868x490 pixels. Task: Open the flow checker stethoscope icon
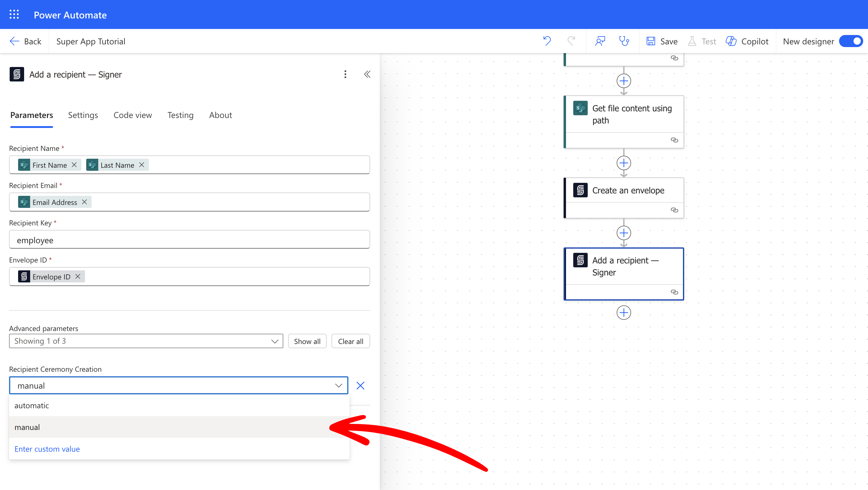[624, 41]
